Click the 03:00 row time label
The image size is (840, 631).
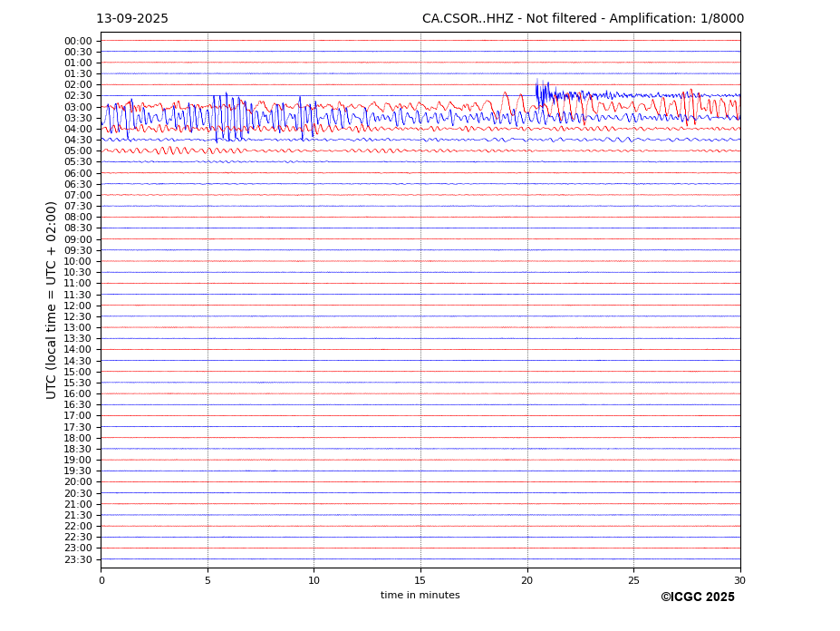[78, 107]
